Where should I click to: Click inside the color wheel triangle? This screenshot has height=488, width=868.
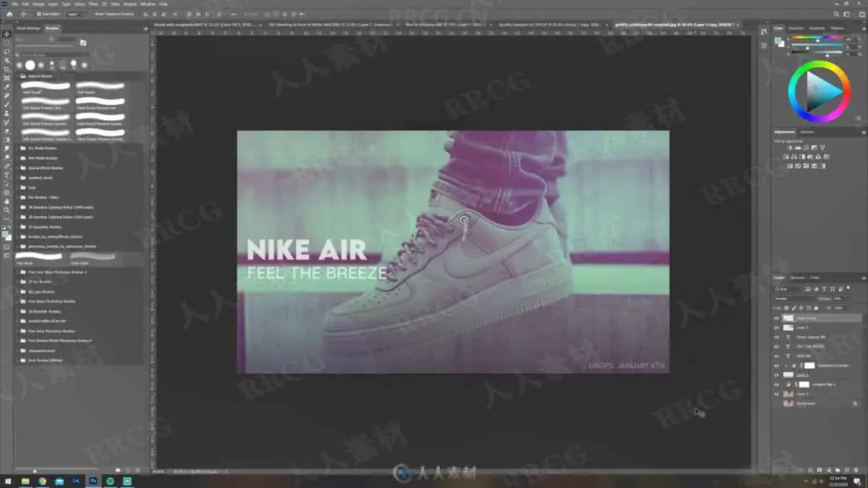[822, 91]
